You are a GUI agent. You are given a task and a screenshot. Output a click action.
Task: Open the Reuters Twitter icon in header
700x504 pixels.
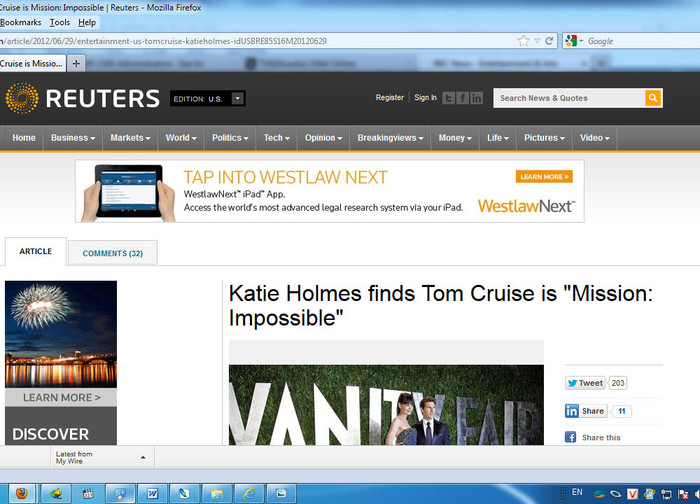449,98
